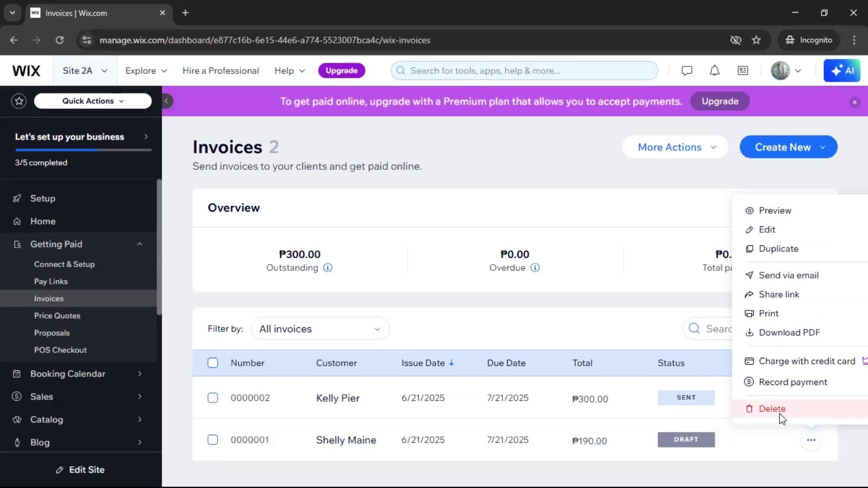The width and height of the screenshot is (868, 488).
Task: Reload the page in browser
Action: pos(59,40)
